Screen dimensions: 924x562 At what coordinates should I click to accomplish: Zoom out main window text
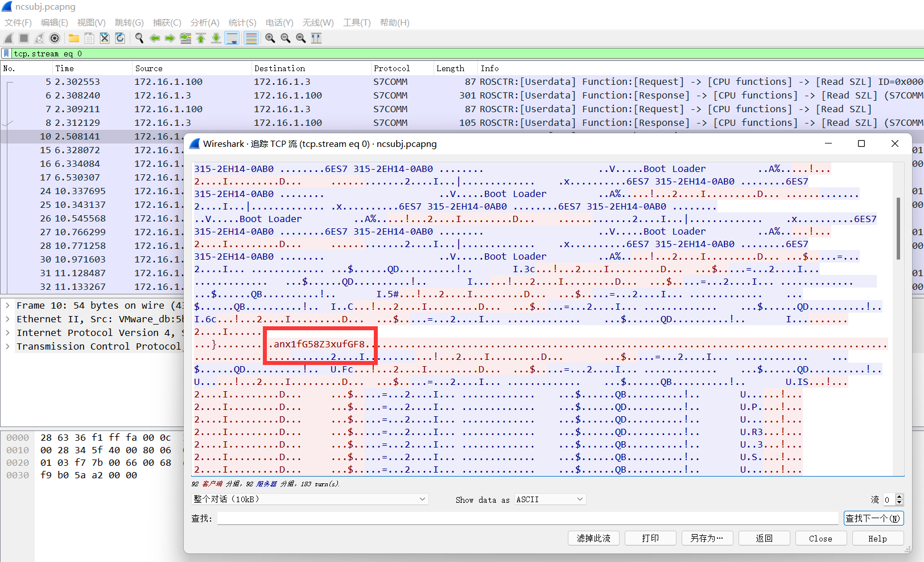286,38
